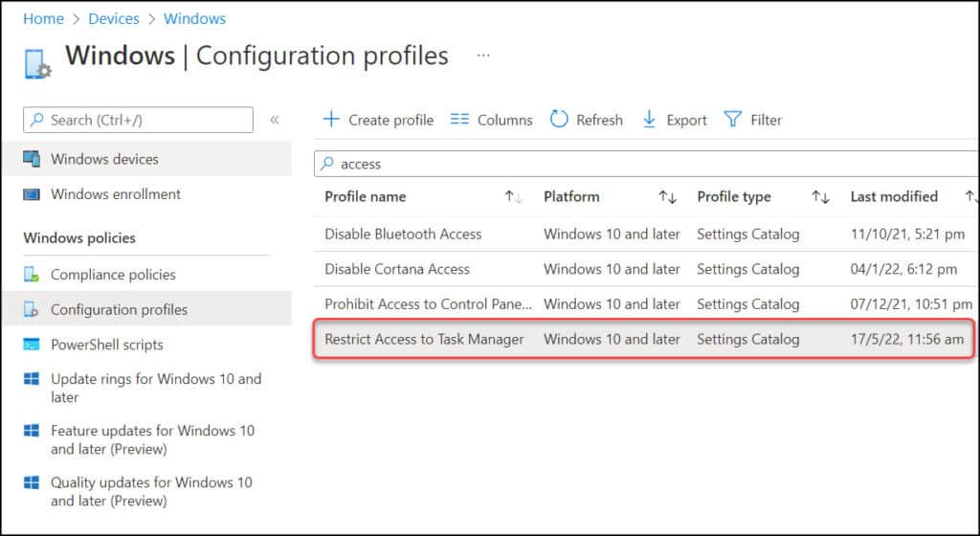
Task: Click the Platform column header text
Action: tap(571, 196)
